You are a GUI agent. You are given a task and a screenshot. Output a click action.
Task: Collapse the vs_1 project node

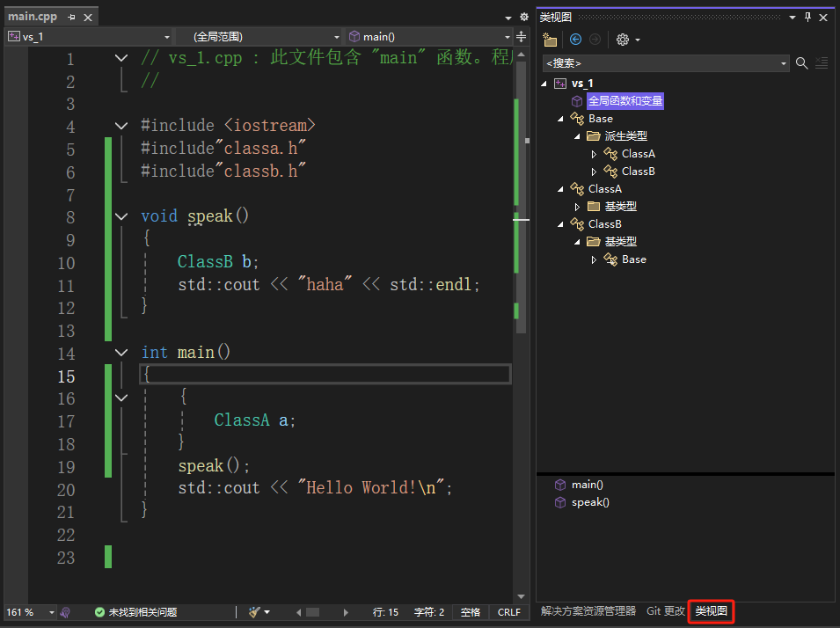pyautogui.click(x=544, y=84)
